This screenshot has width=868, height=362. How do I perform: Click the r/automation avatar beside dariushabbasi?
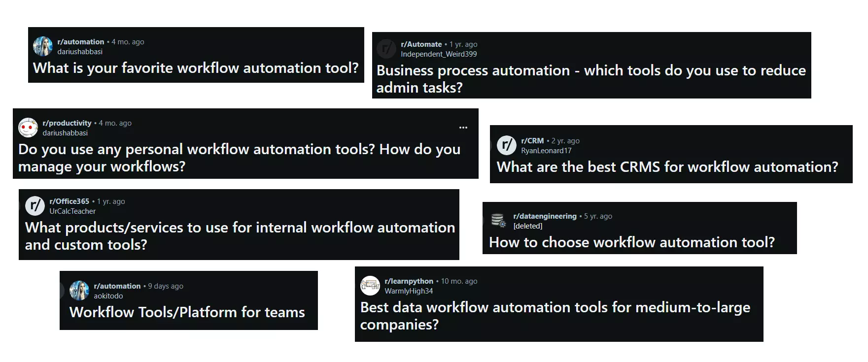43,46
